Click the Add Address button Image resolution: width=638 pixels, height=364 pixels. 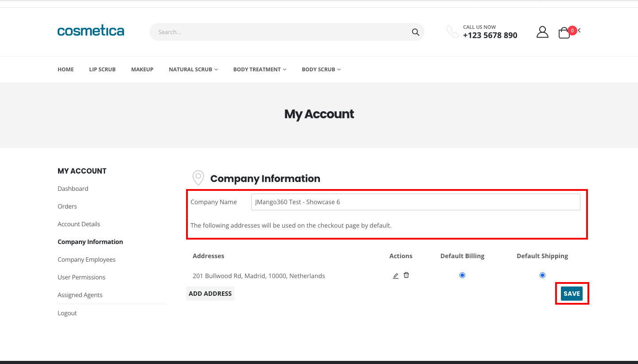coord(210,294)
